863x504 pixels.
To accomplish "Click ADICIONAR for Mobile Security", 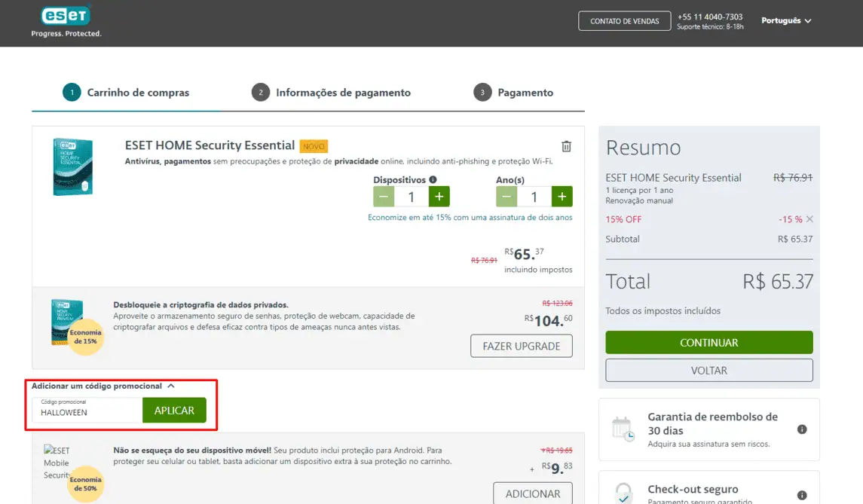I will [533, 493].
